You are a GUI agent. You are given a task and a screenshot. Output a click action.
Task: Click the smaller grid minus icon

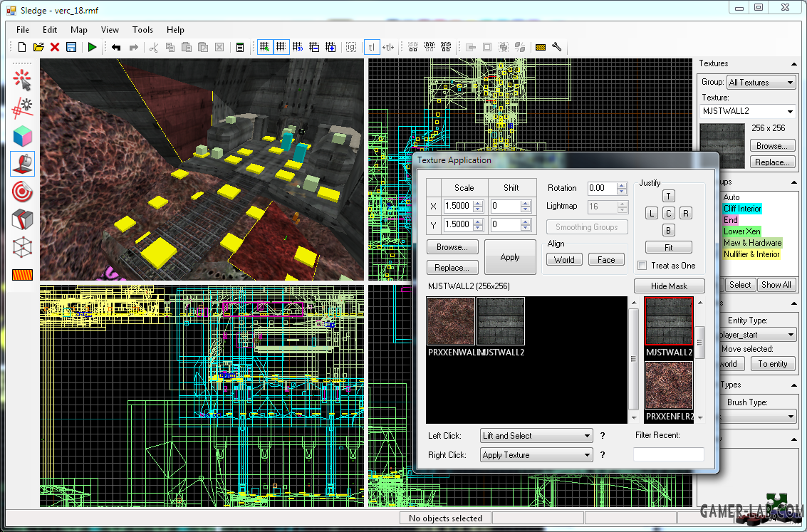click(x=314, y=47)
